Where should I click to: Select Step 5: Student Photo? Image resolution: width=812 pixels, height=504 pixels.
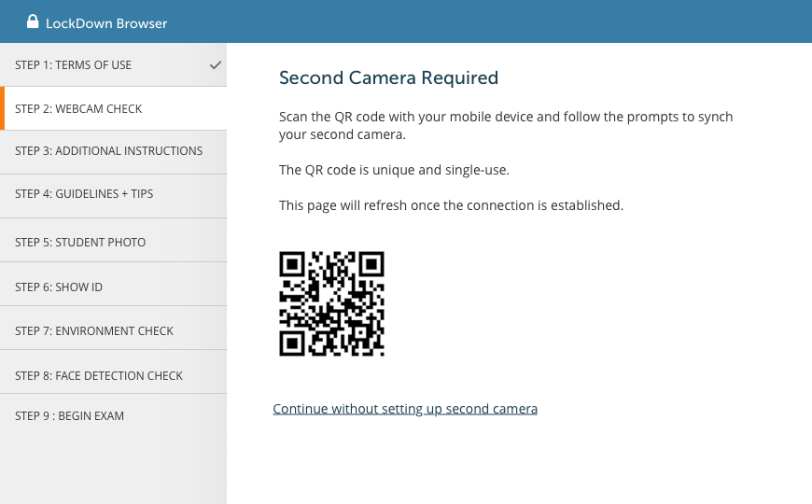pos(114,241)
